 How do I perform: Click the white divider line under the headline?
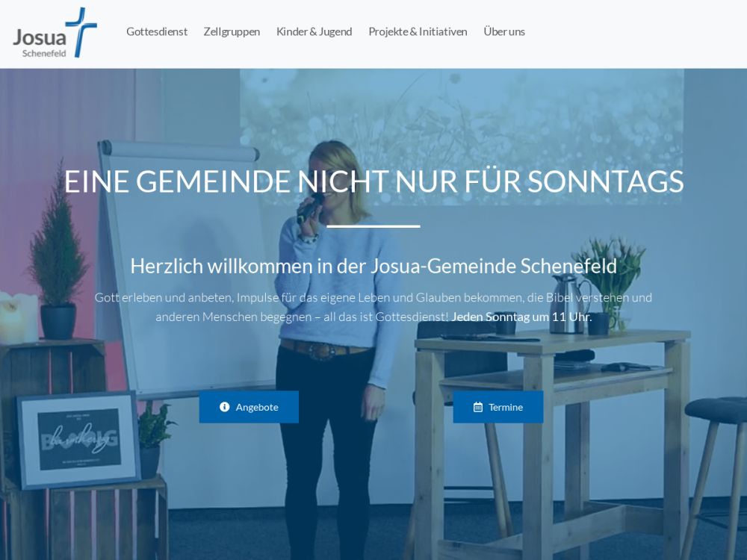click(373, 226)
